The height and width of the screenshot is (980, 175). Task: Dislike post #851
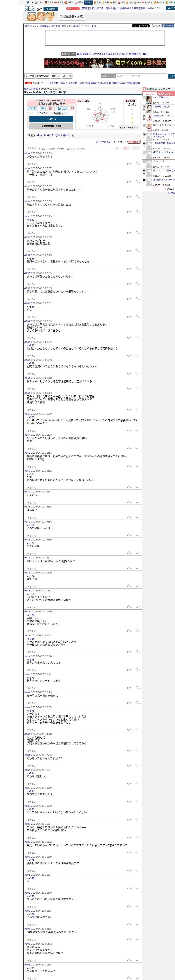tap(138, 164)
